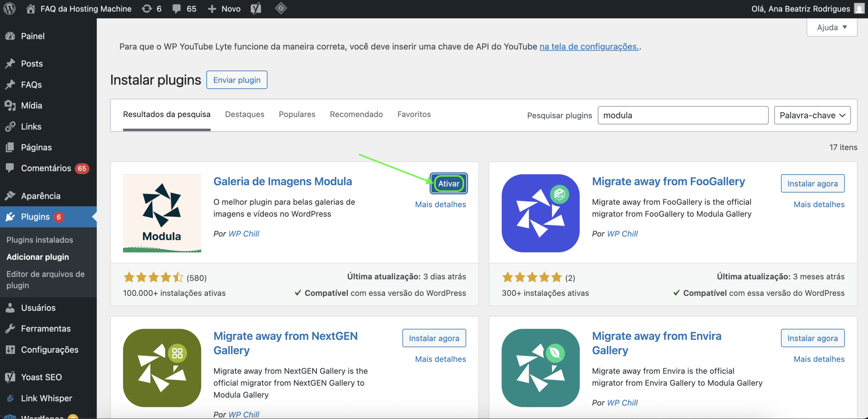
Task: Open the 'na tela de configurações' link
Action: point(589,46)
